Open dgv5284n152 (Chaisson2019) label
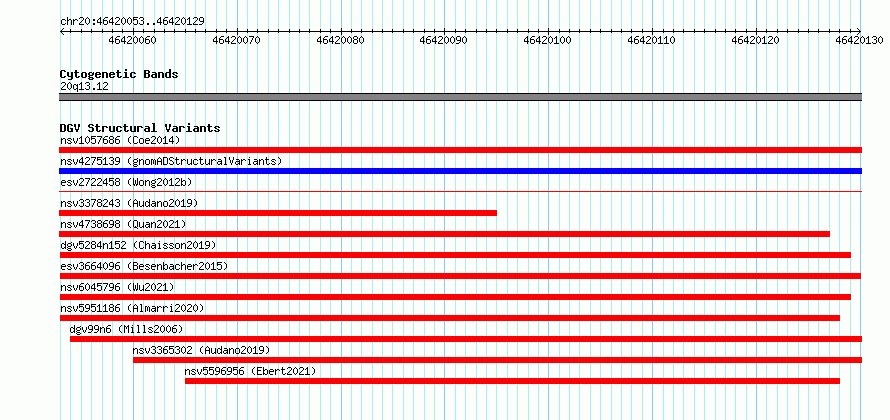890x420 pixels. 138,245
